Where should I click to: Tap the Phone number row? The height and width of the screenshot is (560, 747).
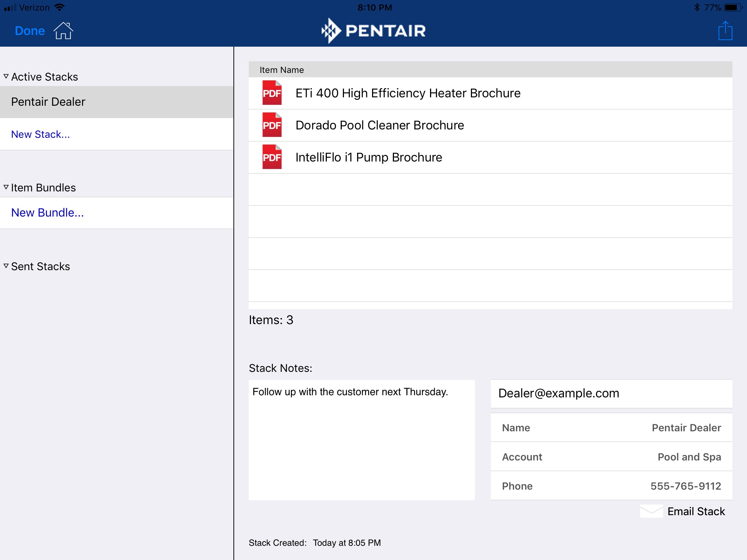611,486
